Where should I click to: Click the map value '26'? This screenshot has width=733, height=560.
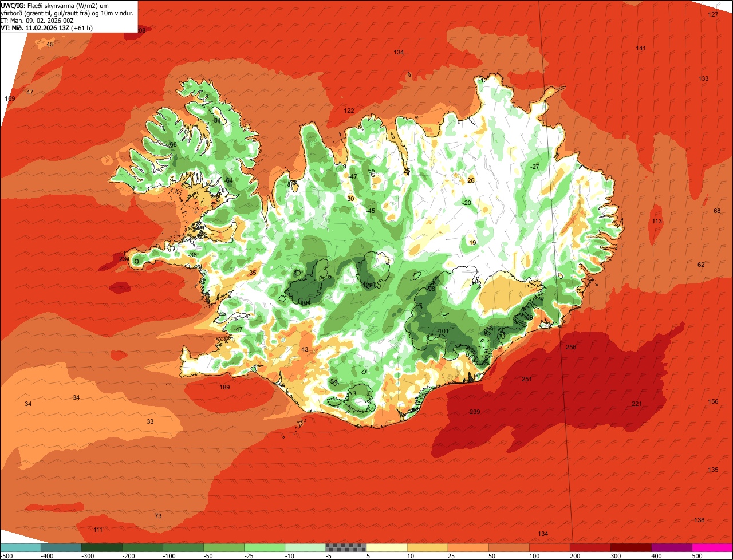471,180
